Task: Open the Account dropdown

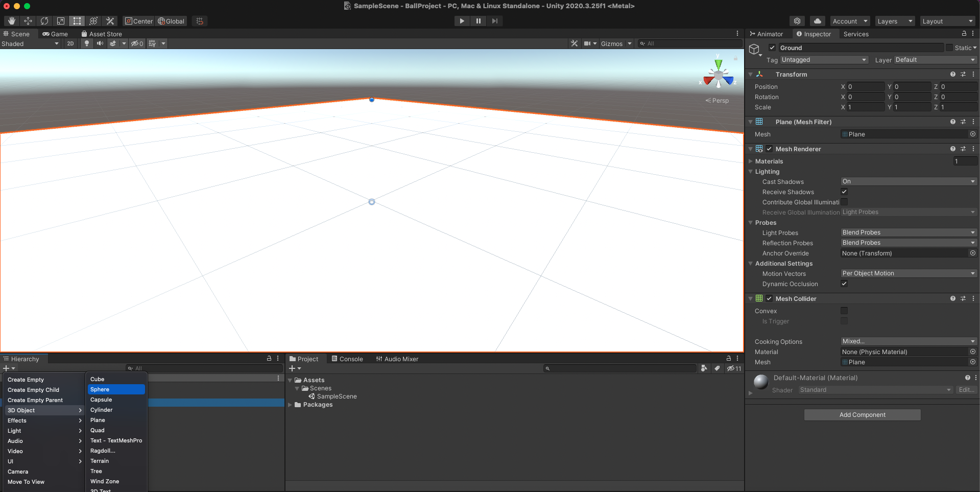Action: click(850, 21)
